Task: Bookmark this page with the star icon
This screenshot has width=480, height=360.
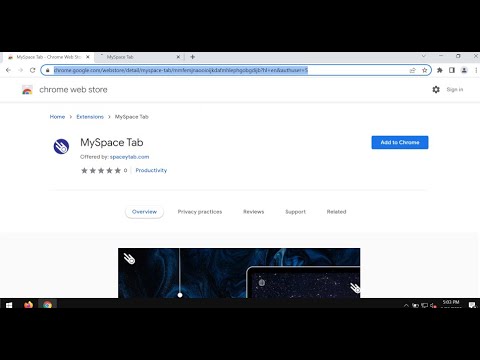Action: (x=424, y=70)
